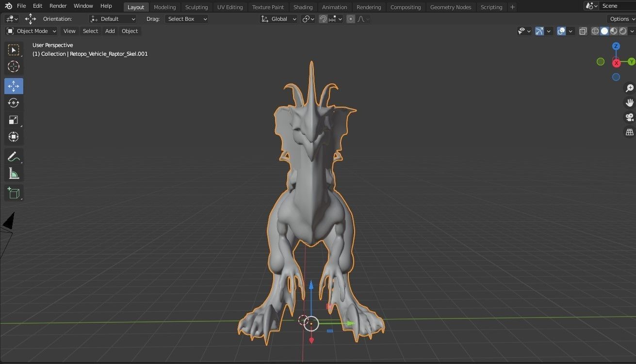Switch viewport to Rendered shading sphere

click(x=623, y=31)
